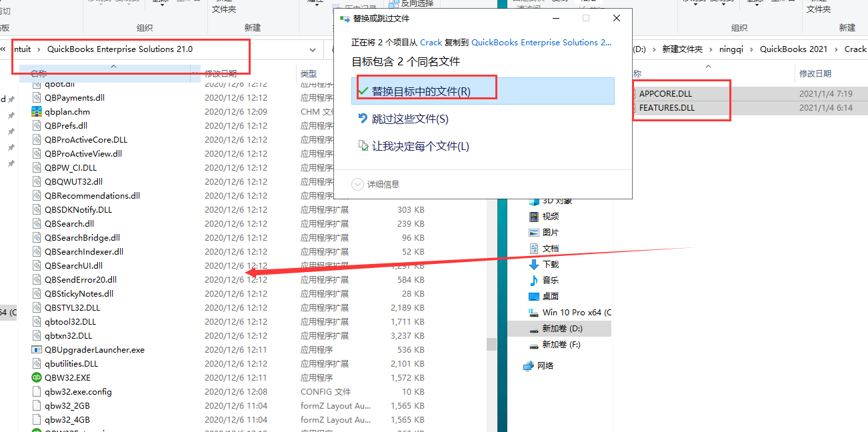Select QBSearch.dll file icon
The width and height of the screenshot is (868, 432).
tap(37, 223)
